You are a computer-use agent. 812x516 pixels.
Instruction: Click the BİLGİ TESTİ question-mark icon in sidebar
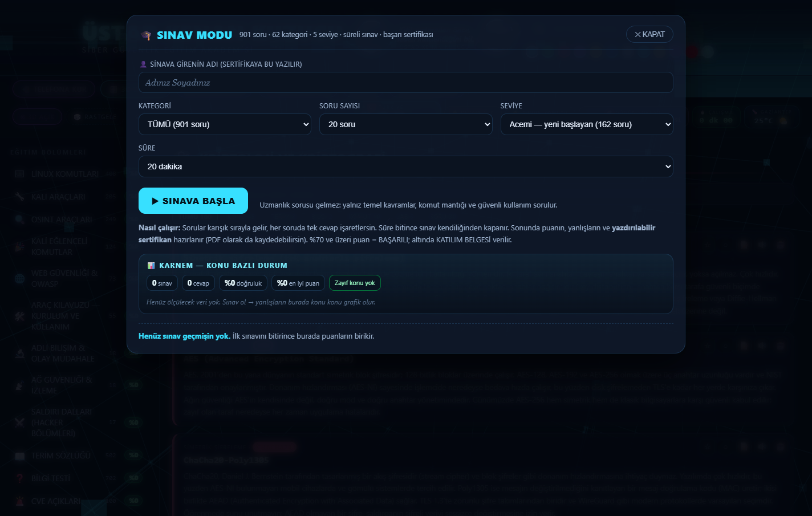pyautogui.click(x=20, y=478)
